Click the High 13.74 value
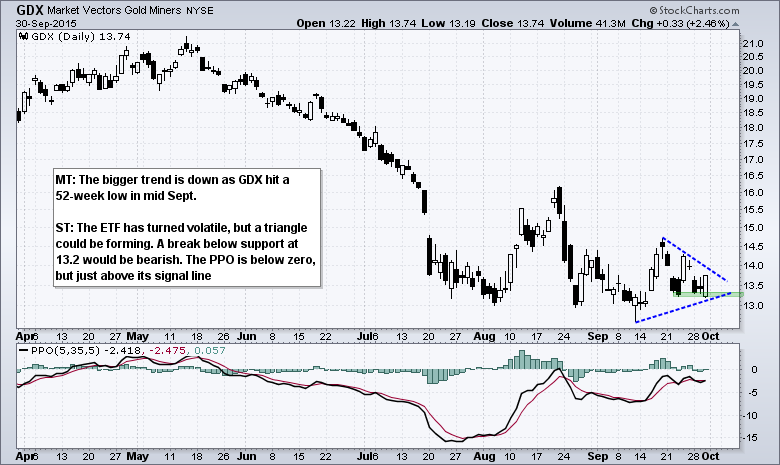The height and width of the screenshot is (465, 780). pyautogui.click(x=389, y=23)
